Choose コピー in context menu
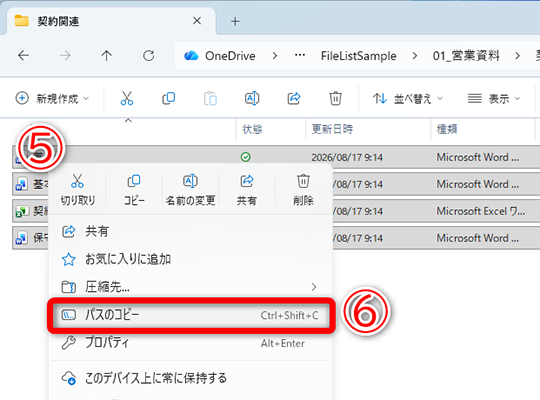This screenshot has width=540, height=400. [x=134, y=189]
